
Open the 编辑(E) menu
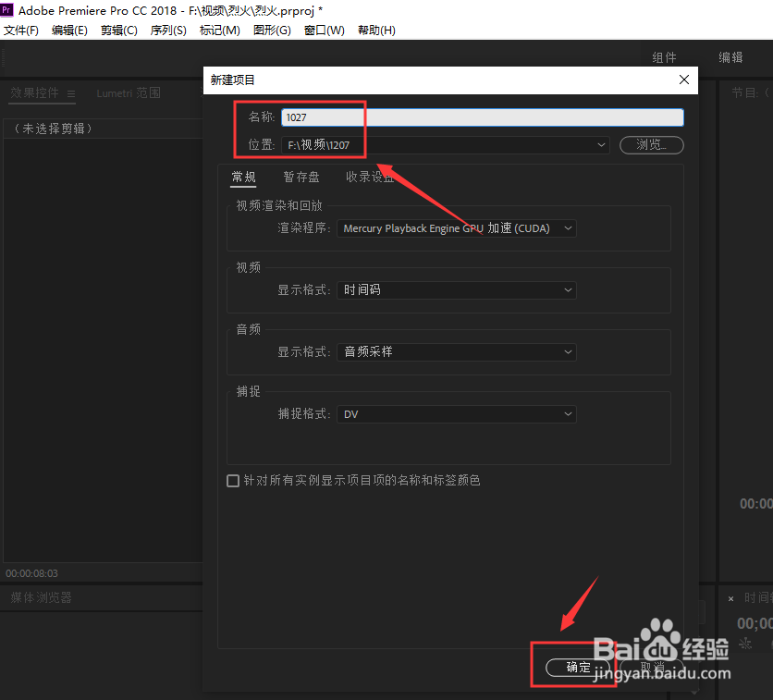coord(69,31)
